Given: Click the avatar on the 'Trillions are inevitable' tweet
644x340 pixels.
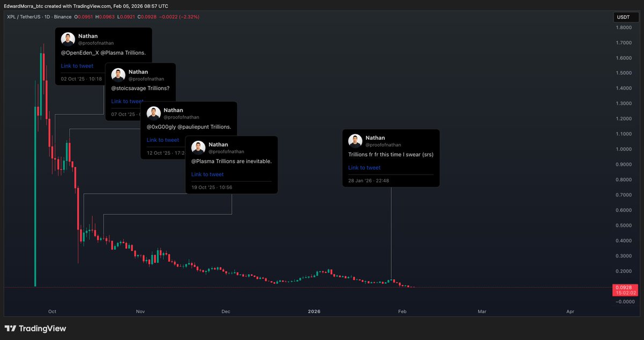Looking at the screenshot, I should point(198,147).
